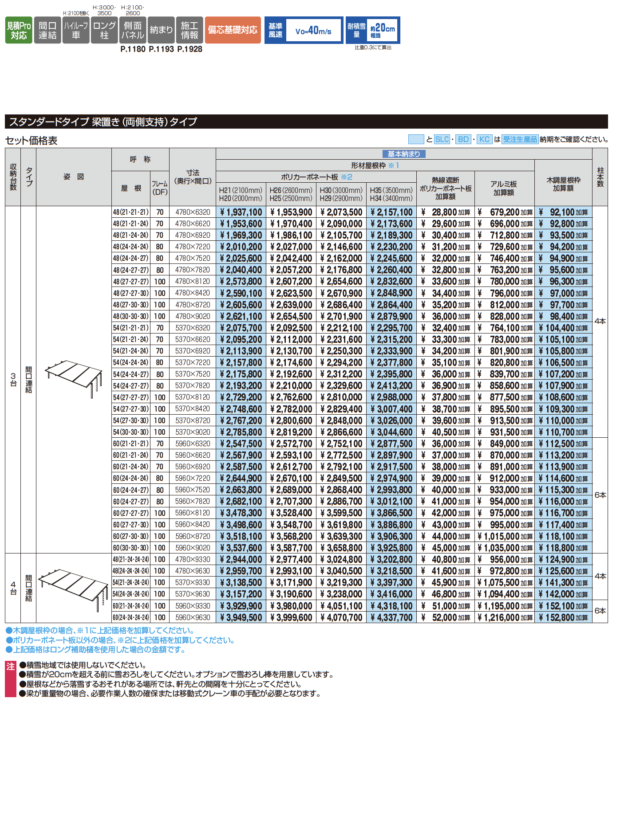Select roof row 48(21·24·24·24)

[130, 559]
